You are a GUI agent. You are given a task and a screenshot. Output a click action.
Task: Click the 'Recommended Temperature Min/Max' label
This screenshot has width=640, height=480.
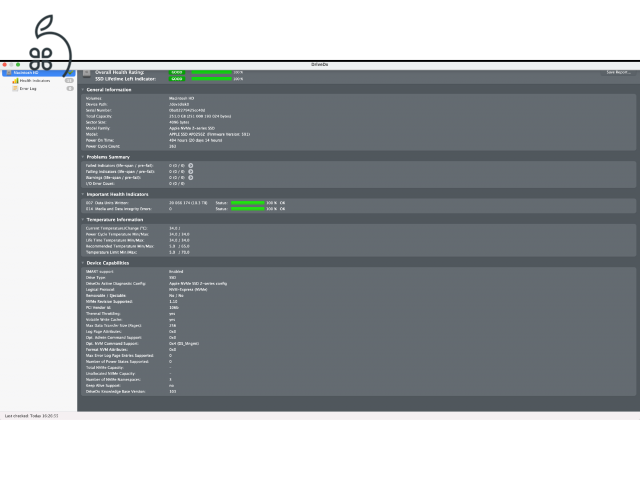coord(120,247)
